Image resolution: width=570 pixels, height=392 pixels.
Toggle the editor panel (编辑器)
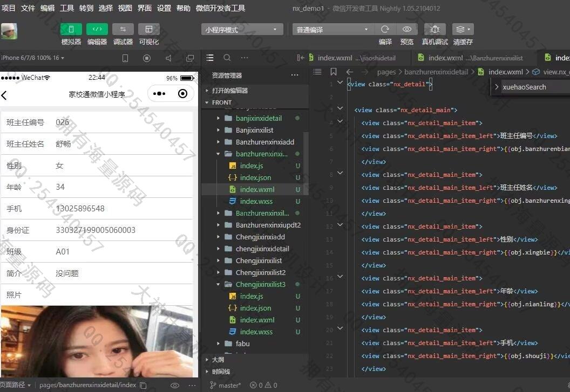97,30
